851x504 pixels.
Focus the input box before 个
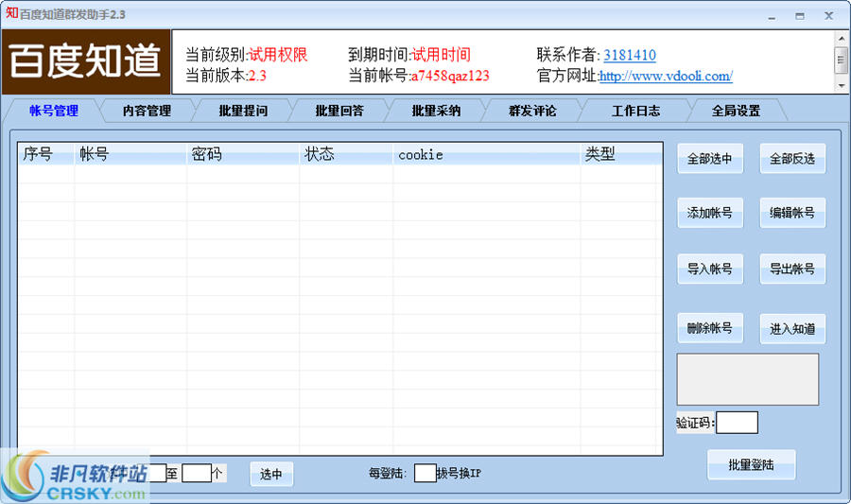click(x=196, y=473)
